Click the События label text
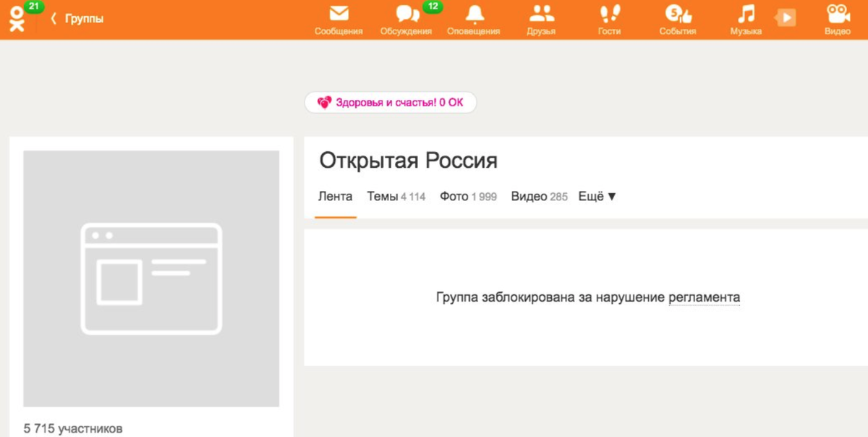Screen dimensions: 868x437 point(678,31)
